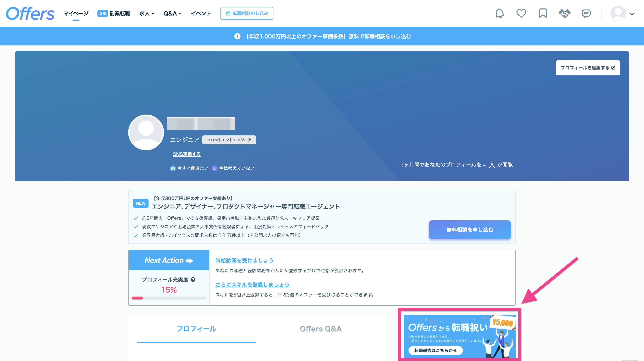Click the profile viewers count text
Screen dimensions: 644x361
coord(457,165)
